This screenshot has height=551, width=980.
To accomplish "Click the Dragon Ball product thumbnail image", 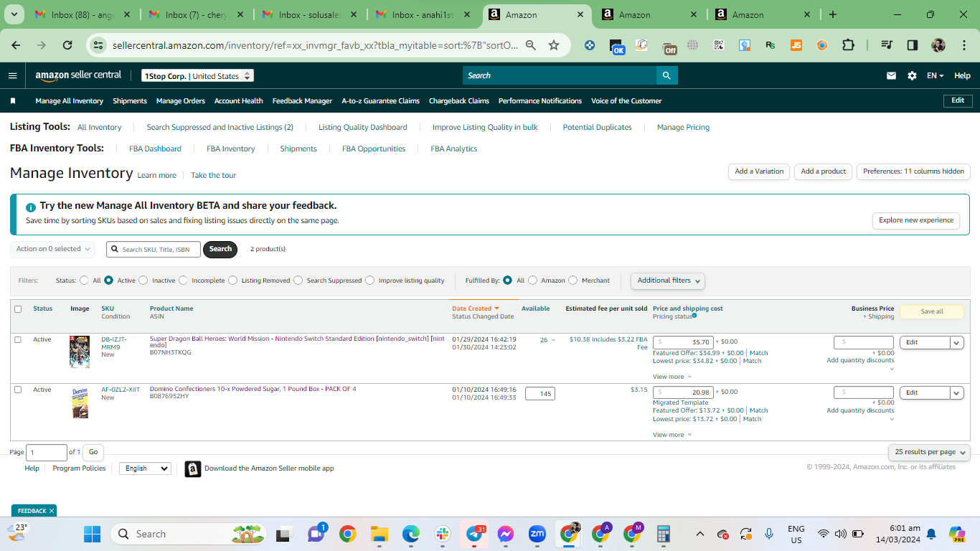I will [x=80, y=352].
